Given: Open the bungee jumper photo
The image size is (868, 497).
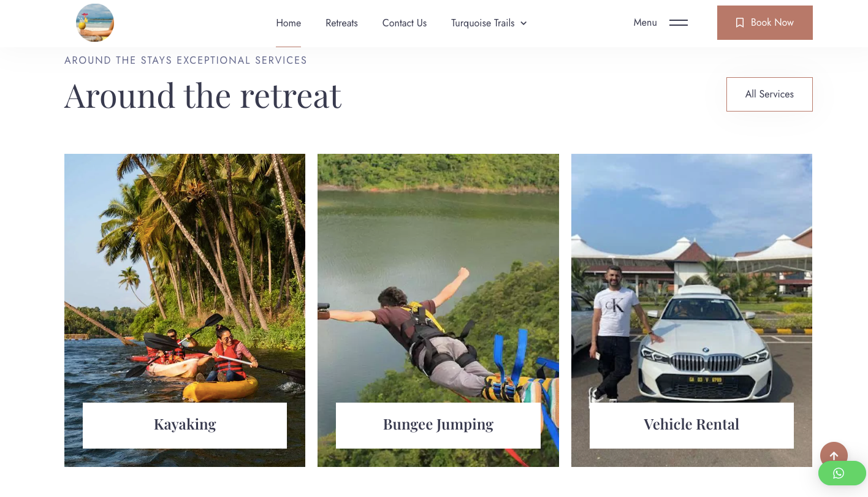Looking at the screenshot, I should (438, 276).
